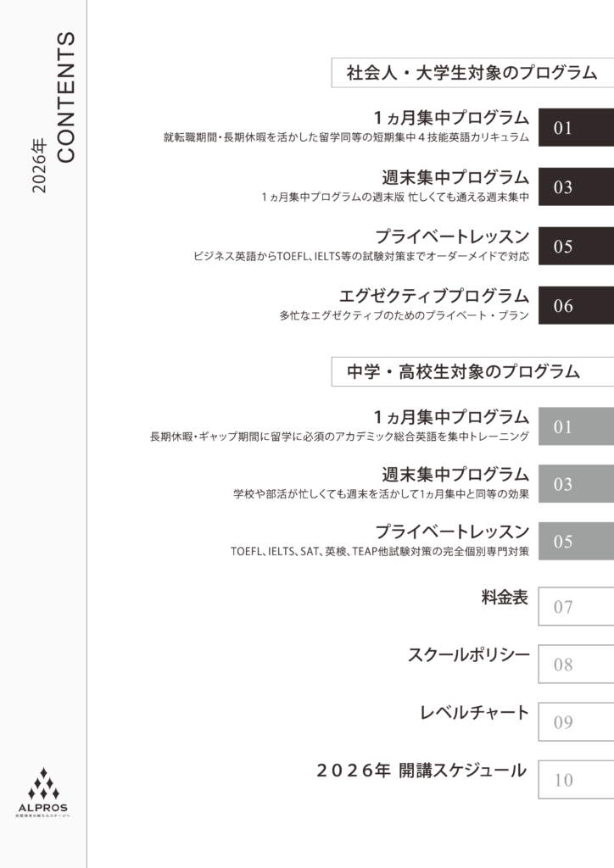Click the page 08 outlined box

pyautogui.click(x=575, y=665)
